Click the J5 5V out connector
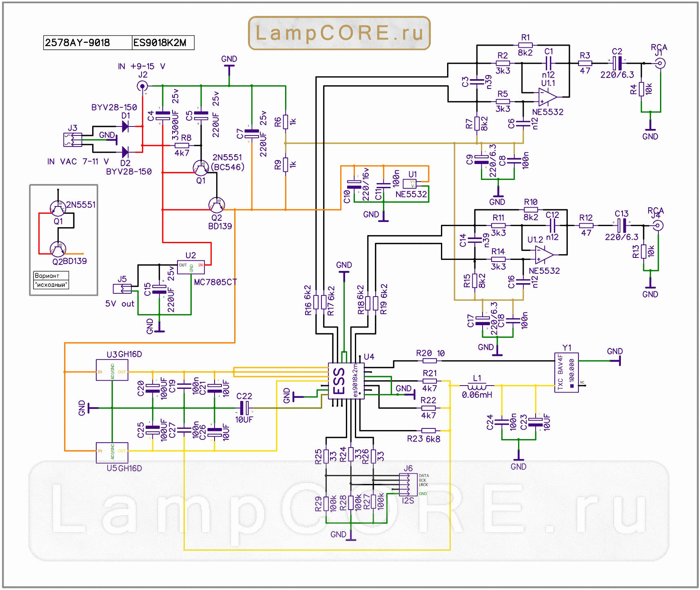Image resolution: width=700 pixels, height=590 pixels. coord(122,289)
